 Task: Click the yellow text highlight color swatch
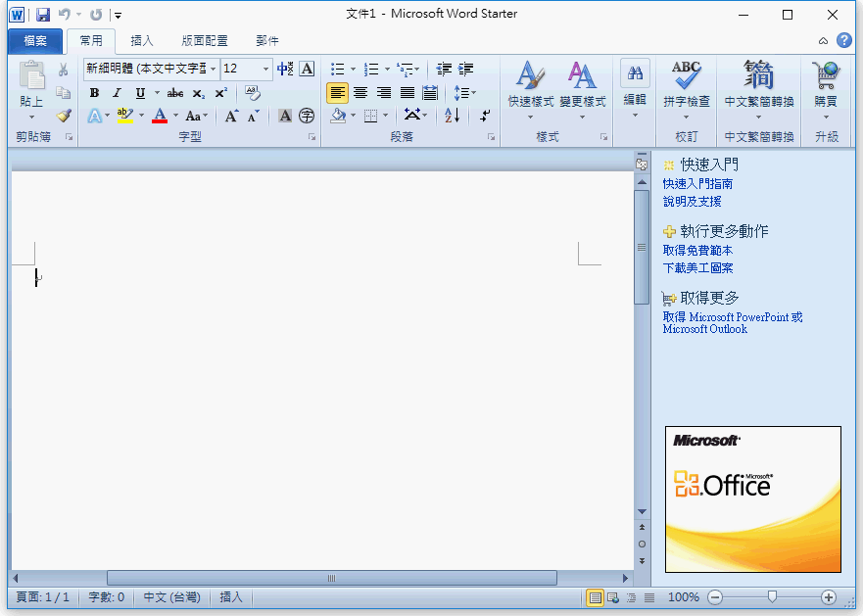click(x=125, y=116)
